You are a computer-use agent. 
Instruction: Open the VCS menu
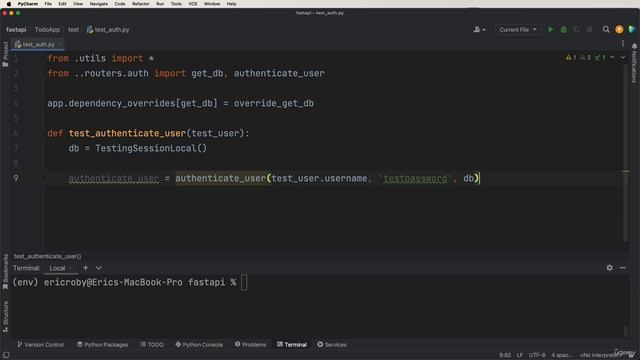[x=193, y=4]
